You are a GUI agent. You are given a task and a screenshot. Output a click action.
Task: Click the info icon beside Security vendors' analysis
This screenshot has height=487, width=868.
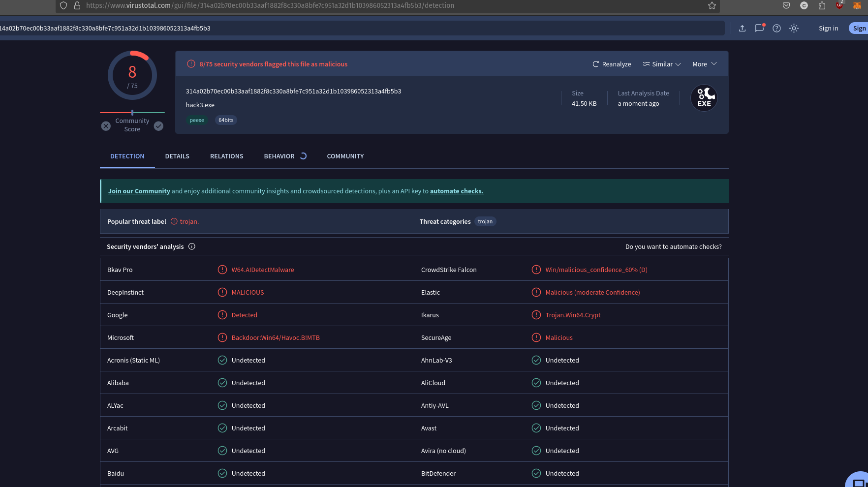(192, 246)
